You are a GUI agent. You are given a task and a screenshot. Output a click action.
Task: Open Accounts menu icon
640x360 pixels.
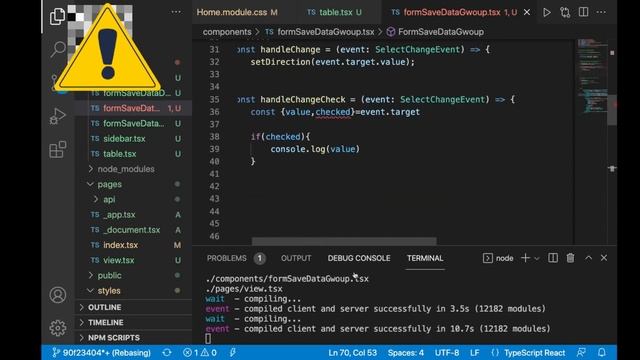(x=58, y=295)
